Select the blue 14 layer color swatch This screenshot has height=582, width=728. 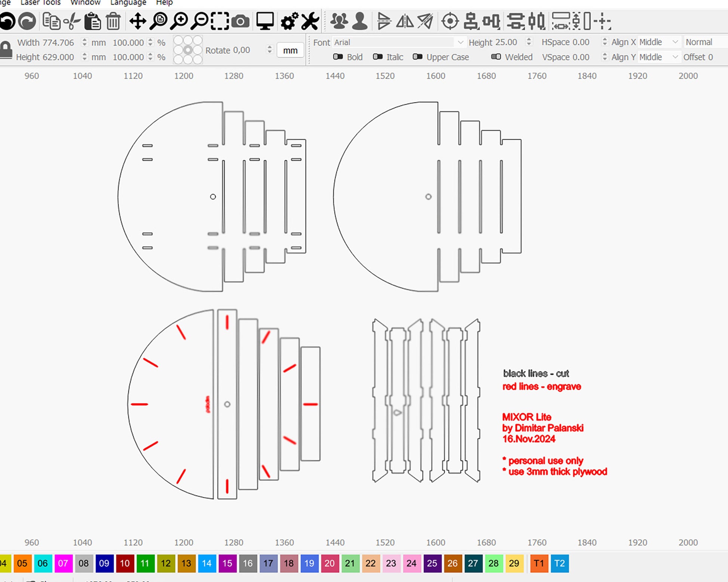[207, 563]
